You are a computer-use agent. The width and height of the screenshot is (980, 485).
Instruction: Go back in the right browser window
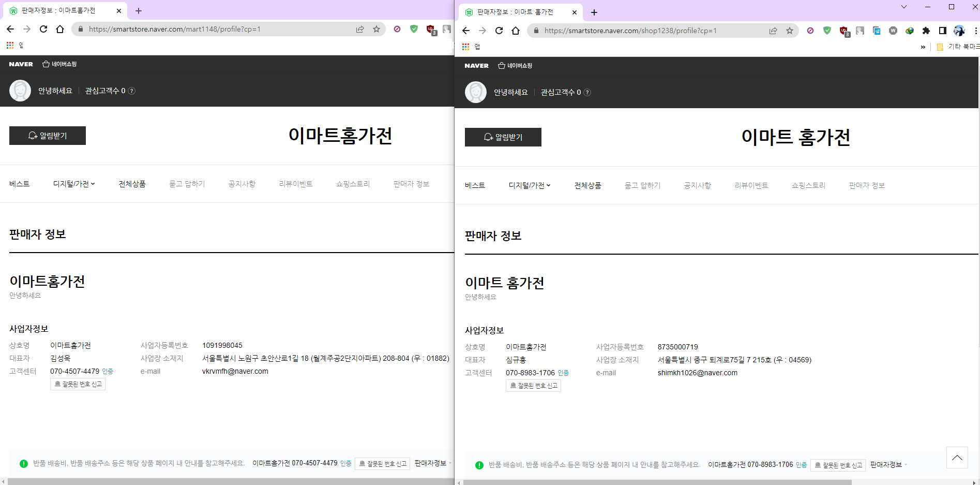point(466,31)
